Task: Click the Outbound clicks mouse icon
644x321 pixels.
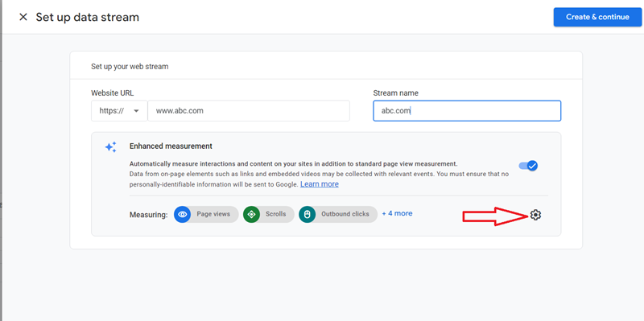Action: (x=308, y=214)
